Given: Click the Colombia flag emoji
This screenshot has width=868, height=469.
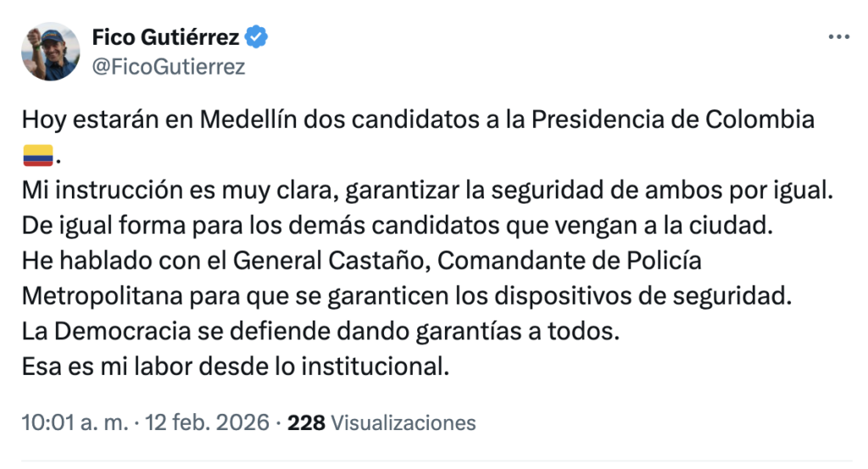Looking at the screenshot, I should click(x=38, y=156).
